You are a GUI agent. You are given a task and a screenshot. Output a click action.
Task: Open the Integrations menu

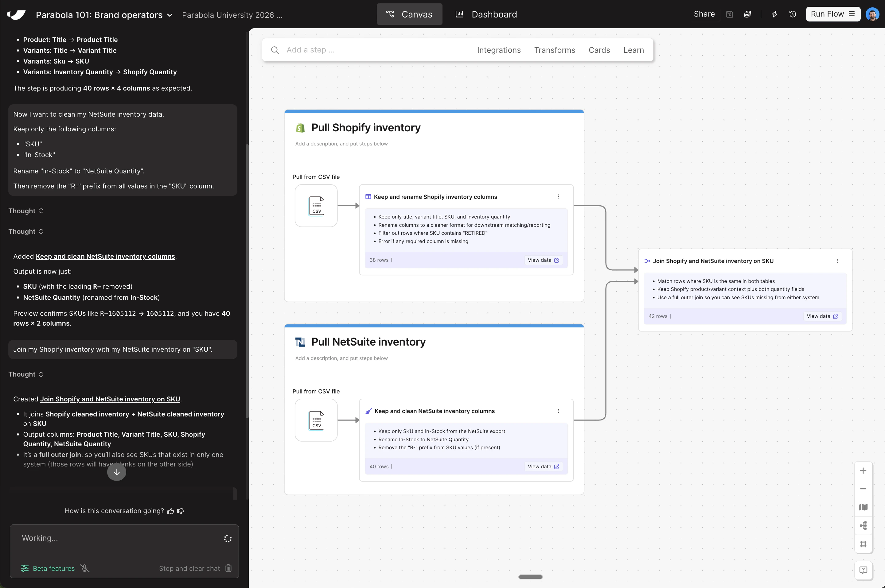tap(499, 50)
